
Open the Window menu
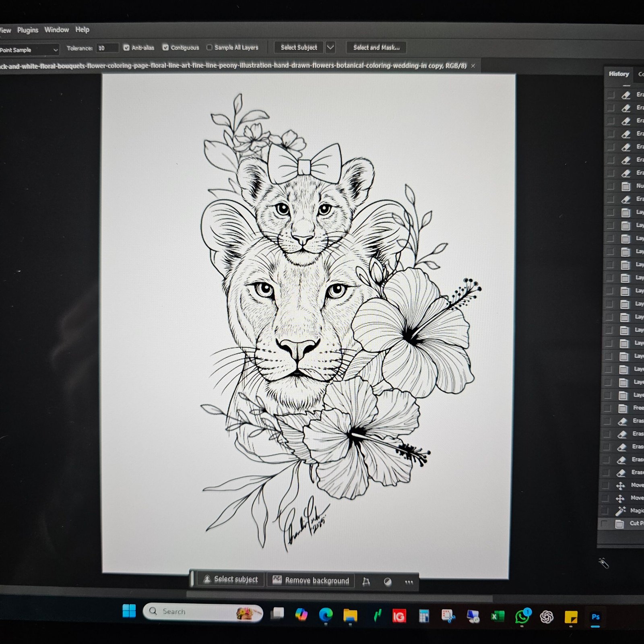[56, 30]
